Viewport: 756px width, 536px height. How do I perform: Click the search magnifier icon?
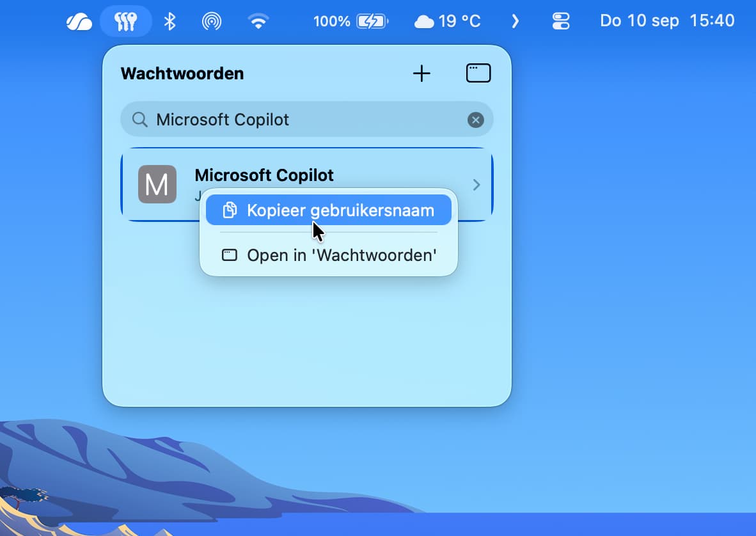(140, 120)
